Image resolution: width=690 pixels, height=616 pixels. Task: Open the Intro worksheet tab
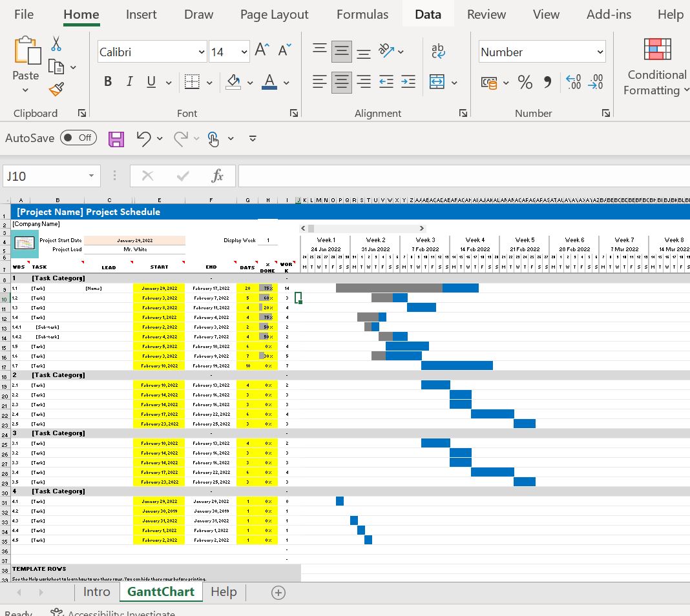pyautogui.click(x=96, y=592)
